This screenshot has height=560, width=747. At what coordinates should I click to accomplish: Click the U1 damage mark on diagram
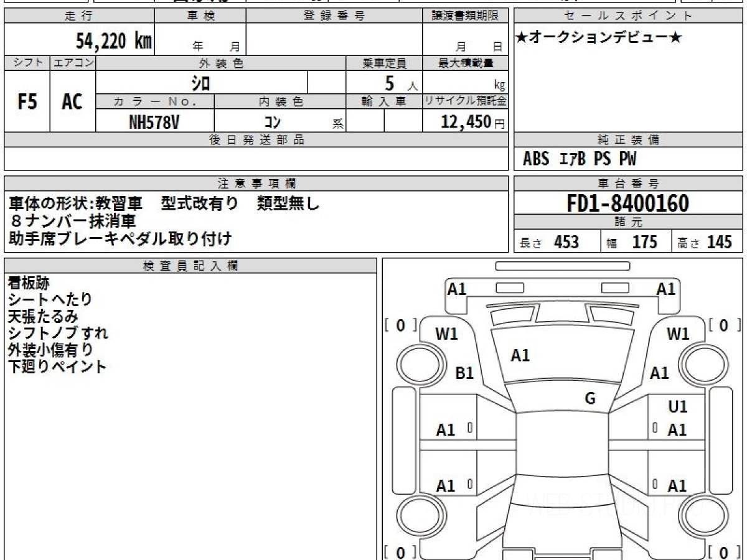pos(678,407)
